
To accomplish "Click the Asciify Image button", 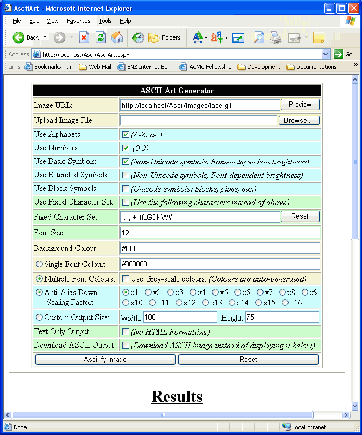I will (105, 360).
